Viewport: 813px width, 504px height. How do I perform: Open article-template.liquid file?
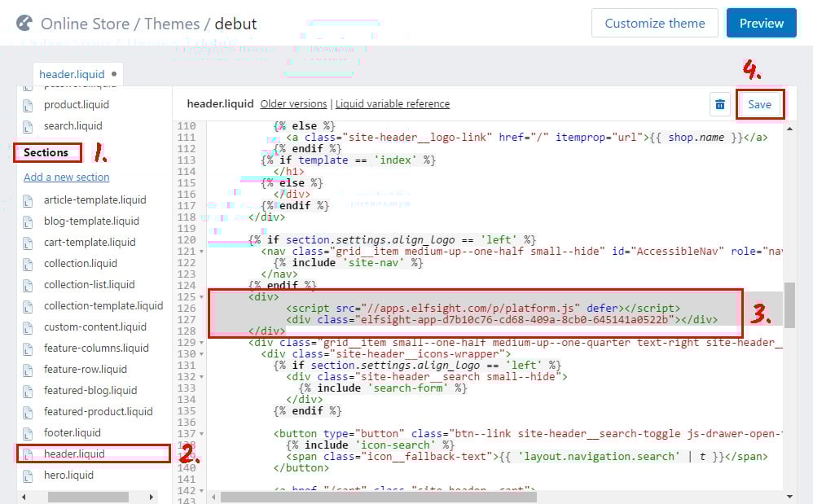[94, 200]
